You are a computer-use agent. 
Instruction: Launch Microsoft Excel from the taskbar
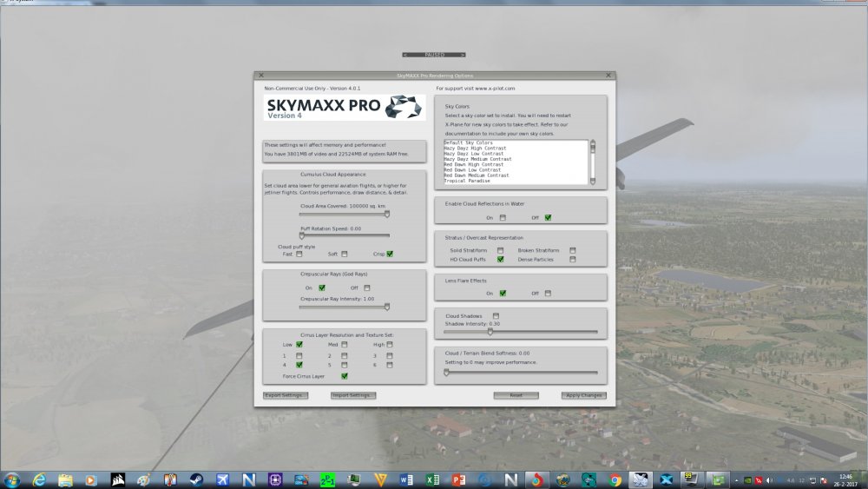pos(432,479)
